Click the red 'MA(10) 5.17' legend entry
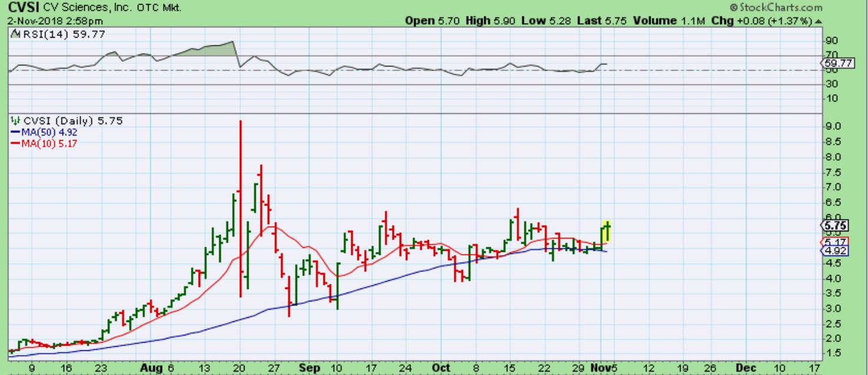Viewport: 868px width, 375px height. click(x=44, y=143)
